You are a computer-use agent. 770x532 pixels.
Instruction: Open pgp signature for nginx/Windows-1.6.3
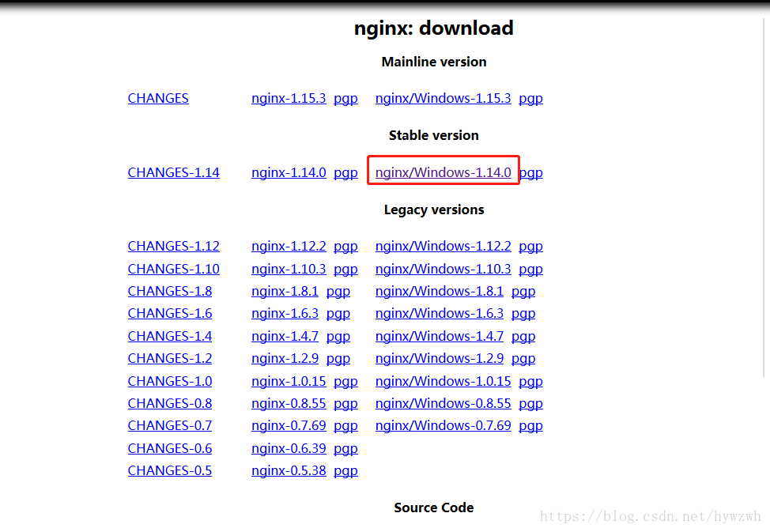(523, 314)
